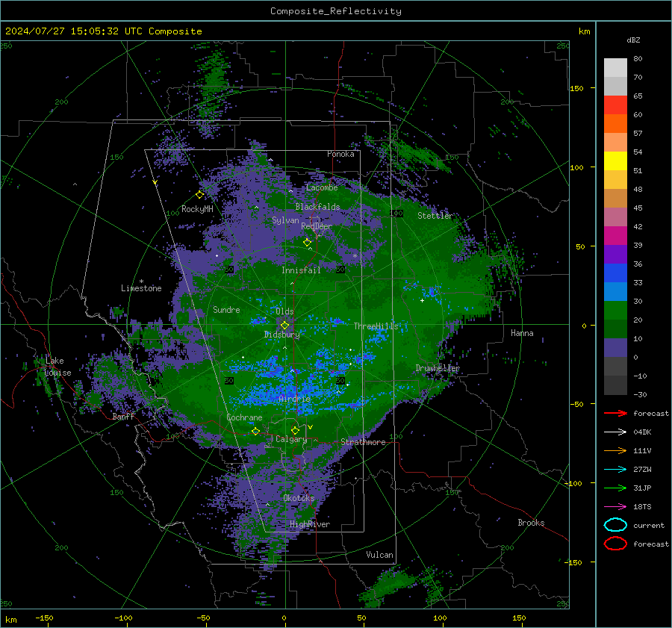The width and height of the screenshot is (672, 628).
Task: Click the Innisfail city label
Action: pos(301,270)
